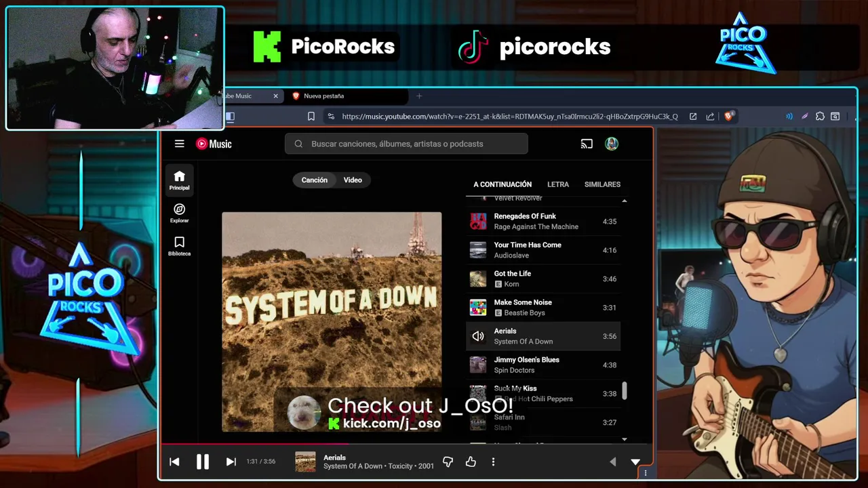Toggle the browser sidebar panel icon

(x=231, y=117)
